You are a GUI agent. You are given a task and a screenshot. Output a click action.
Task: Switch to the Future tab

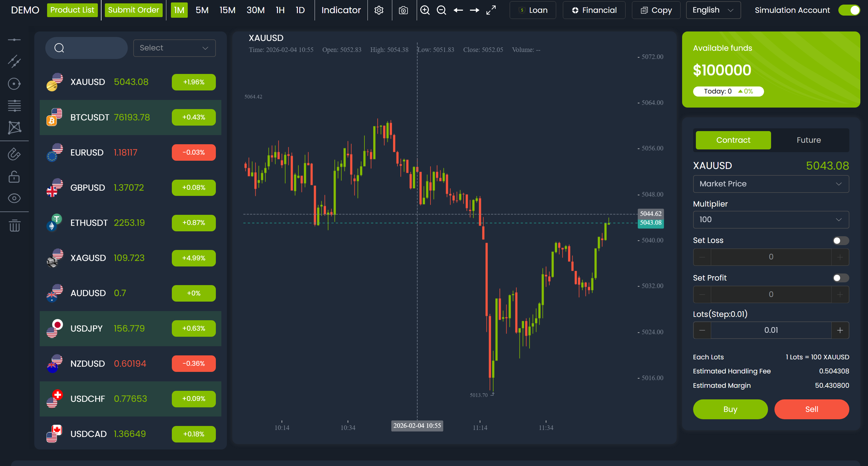click(808, 140)
